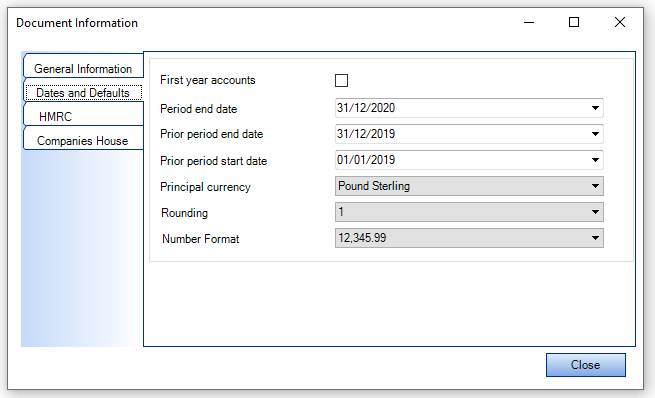Viewport: 655px width, 398px height.
Task: Click the Document Information title text
Action: point(77,23)
